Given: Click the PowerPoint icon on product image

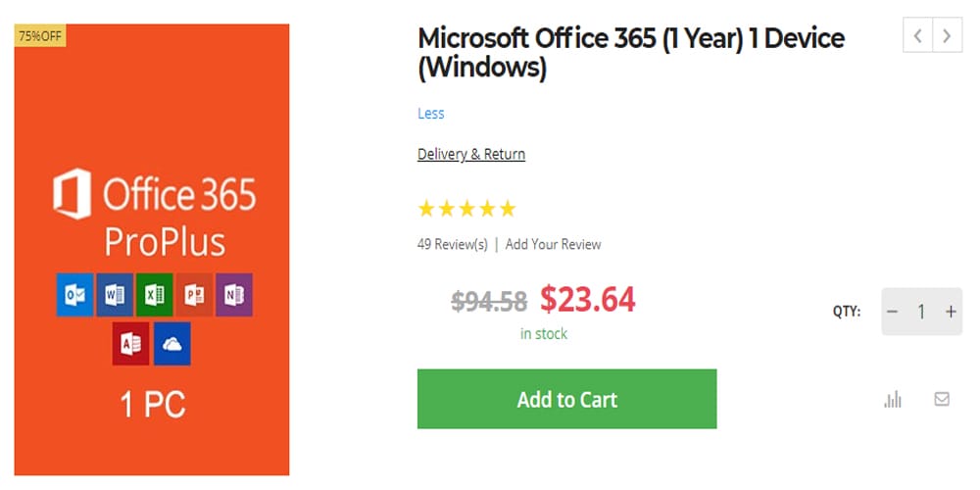Looking at the screenshot, I should coord(194,294).
